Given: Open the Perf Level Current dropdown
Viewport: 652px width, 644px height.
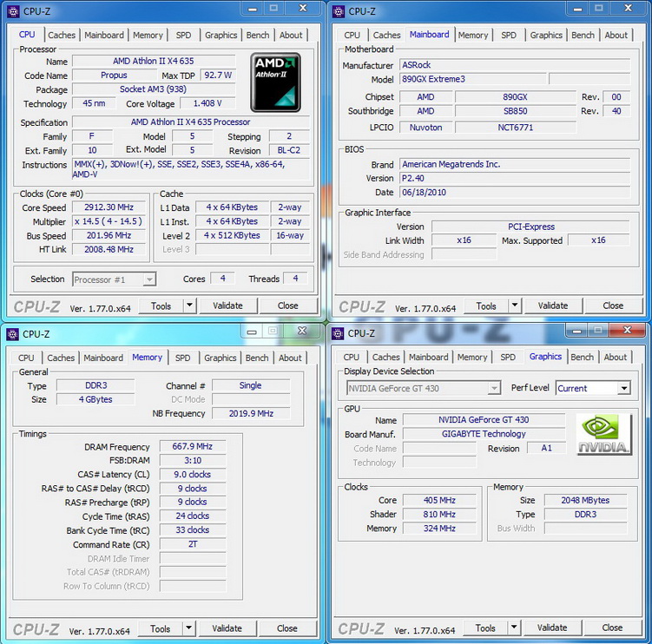Looking at the screenshot, I should point(623,388).
